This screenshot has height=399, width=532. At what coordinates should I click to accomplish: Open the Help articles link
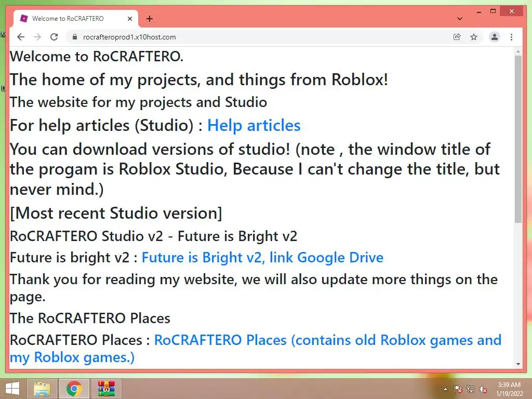coord(254,126)
